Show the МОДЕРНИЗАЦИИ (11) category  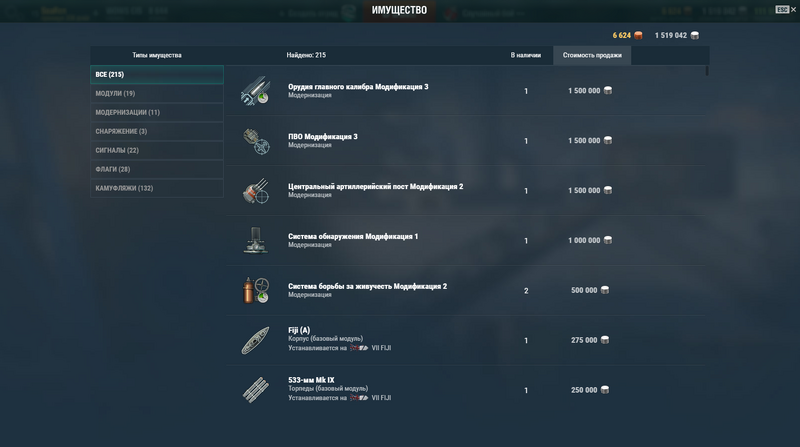tap(157, 112)
